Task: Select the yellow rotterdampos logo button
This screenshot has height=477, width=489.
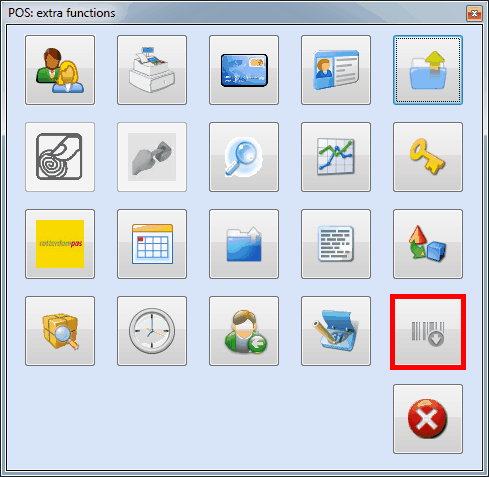Action: click(60, 244)
